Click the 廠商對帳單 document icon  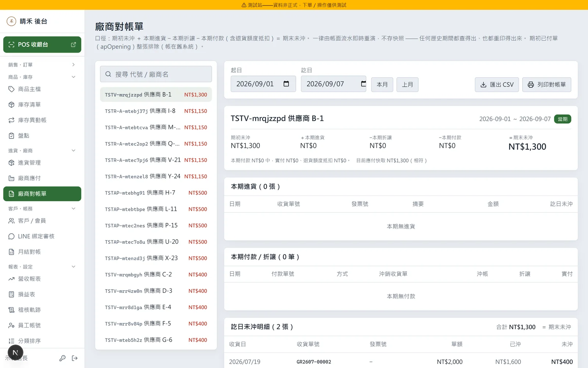(11, 194)
